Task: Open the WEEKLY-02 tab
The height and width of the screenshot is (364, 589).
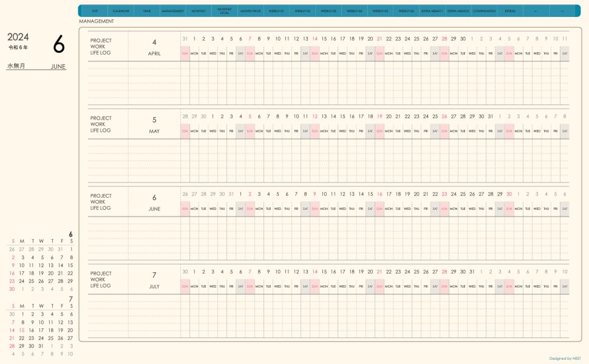Action: [x=302, y=11]
